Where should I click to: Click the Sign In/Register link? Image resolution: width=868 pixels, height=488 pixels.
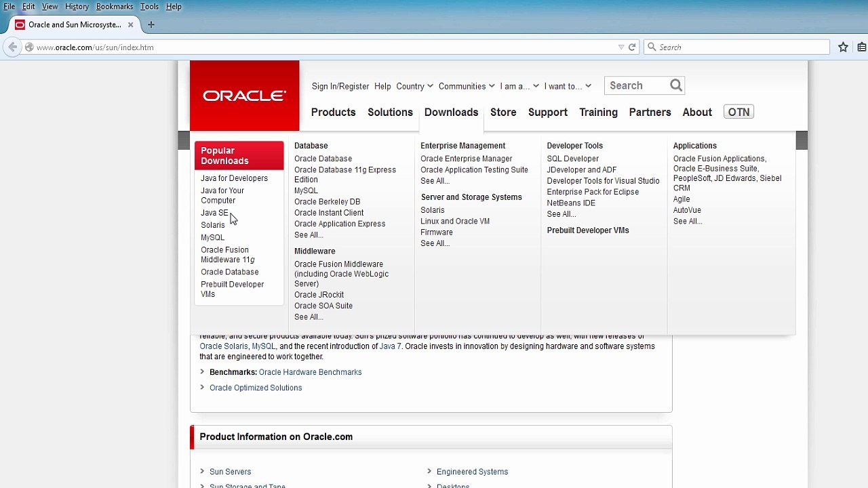(x=340, y=86)
